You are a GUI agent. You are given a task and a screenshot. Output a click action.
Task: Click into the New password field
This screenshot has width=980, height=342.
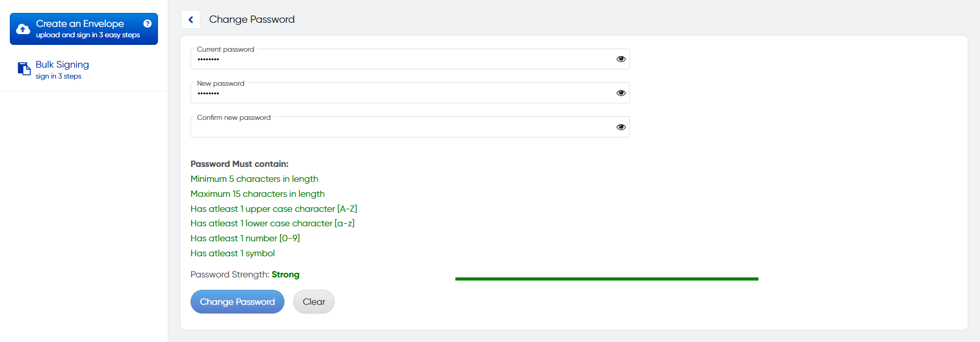[403, 94]
